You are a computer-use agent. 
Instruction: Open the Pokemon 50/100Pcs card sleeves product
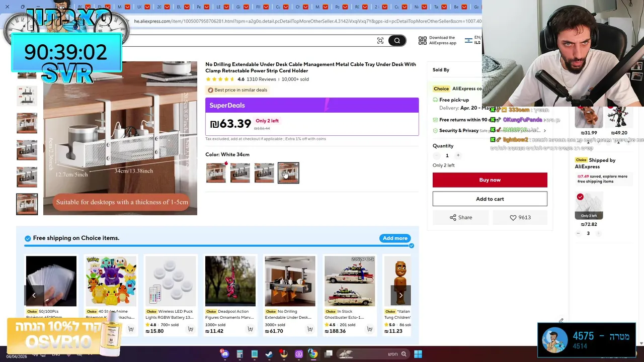[51, 281]
